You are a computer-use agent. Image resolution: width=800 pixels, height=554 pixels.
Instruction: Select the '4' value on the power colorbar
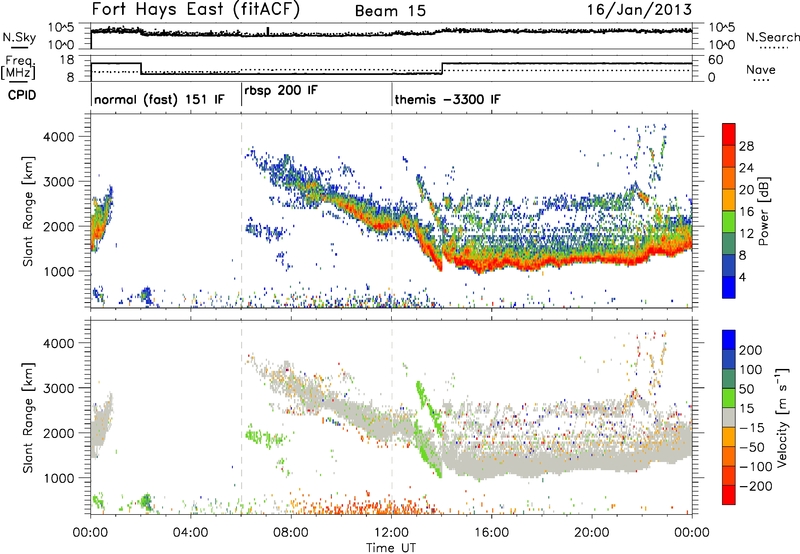pos(743,277)
